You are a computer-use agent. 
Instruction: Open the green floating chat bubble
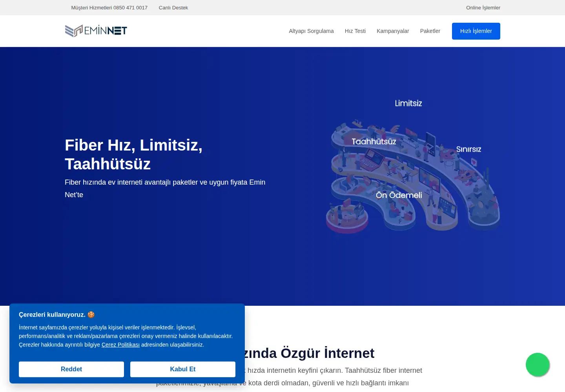coord(538,365)
